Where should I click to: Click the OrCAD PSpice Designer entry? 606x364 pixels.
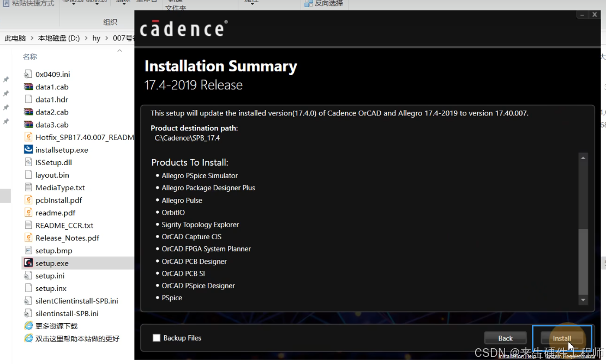198,286
